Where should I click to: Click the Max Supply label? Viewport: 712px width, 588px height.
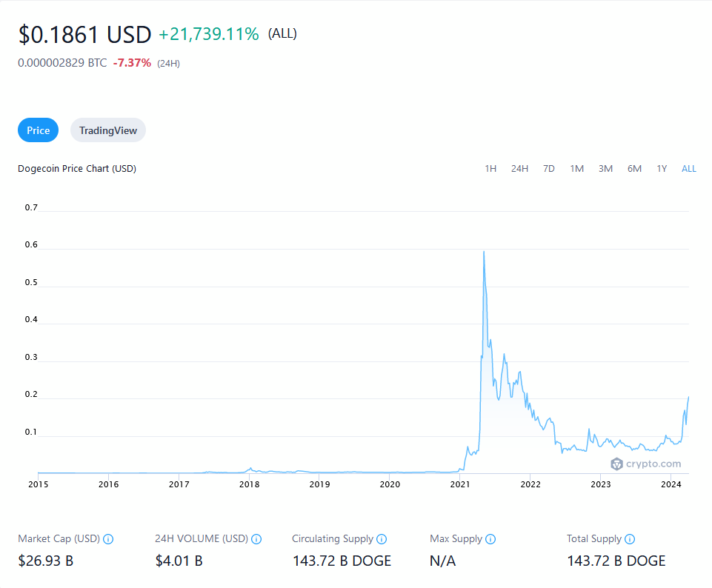click(456, 538)
